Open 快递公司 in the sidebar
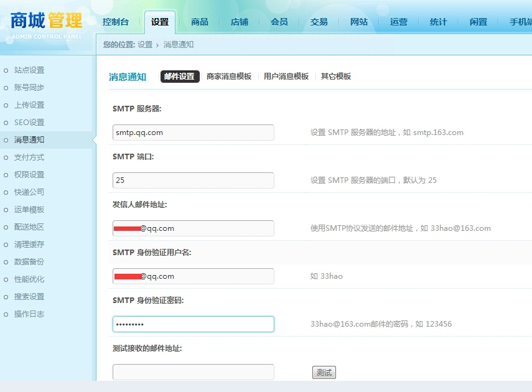This screenshot has width=532, height=392. click(29, 192)
